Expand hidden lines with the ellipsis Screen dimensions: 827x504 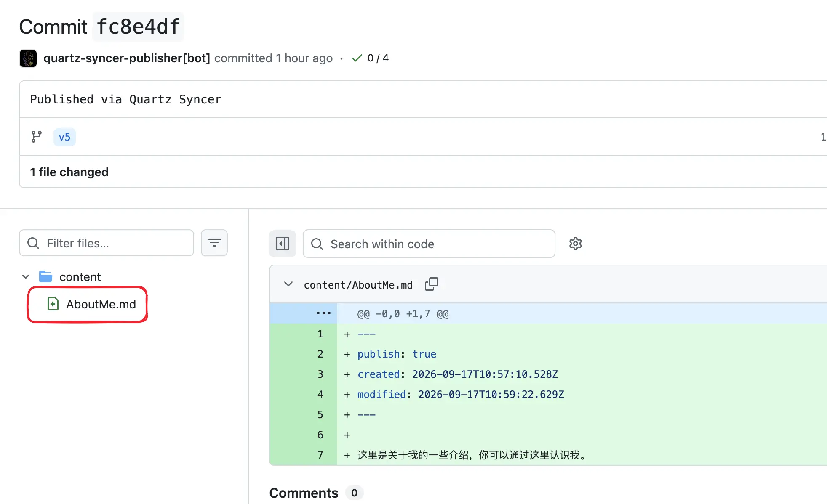323,313
